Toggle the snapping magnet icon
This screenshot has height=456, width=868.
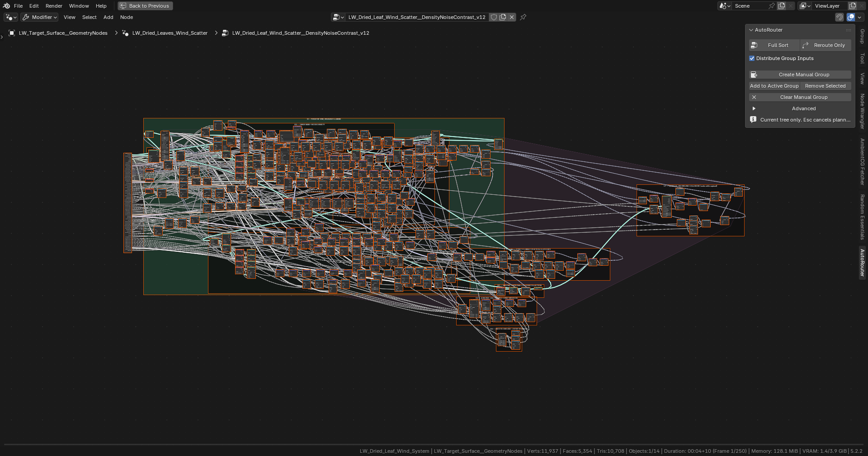click(x=840, y=17)
